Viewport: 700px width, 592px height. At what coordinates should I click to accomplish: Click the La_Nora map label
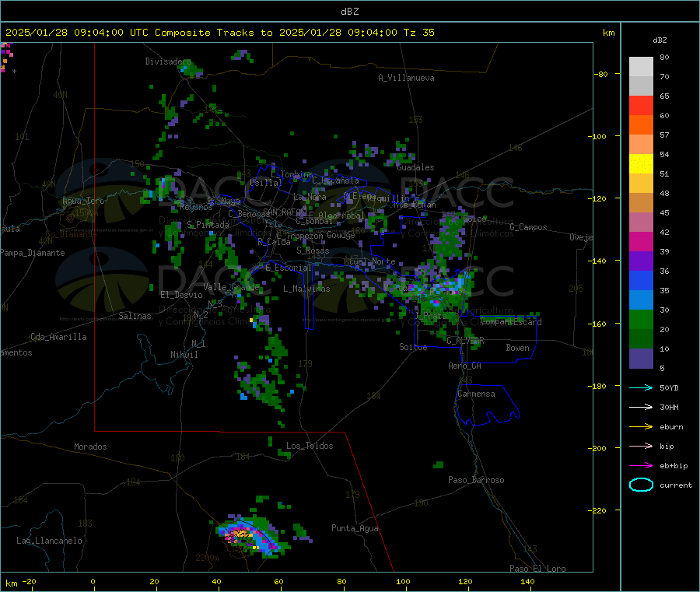[x=310, y=197]
